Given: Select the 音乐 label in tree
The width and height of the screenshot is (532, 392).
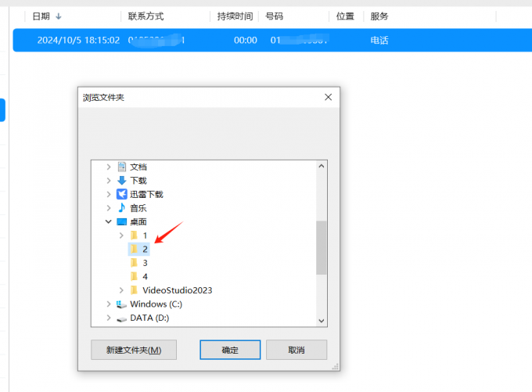Looking at the screenshot, I should click(138, 207).
